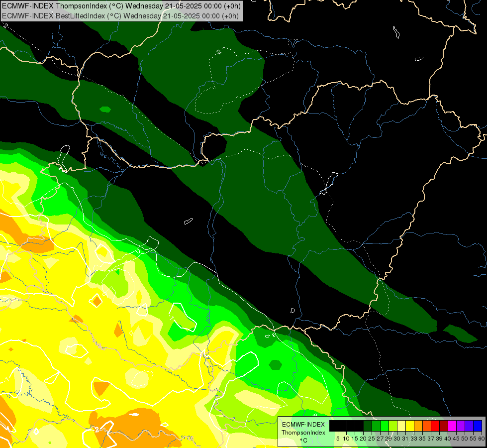Click the violet legend swatch (50–55)

(x=469, y=426)
